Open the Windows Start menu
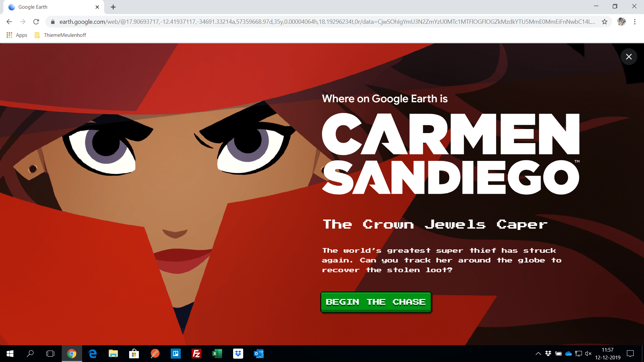Image resolution: width=644 pixels, height=362 pixels. tap(10, 354)
